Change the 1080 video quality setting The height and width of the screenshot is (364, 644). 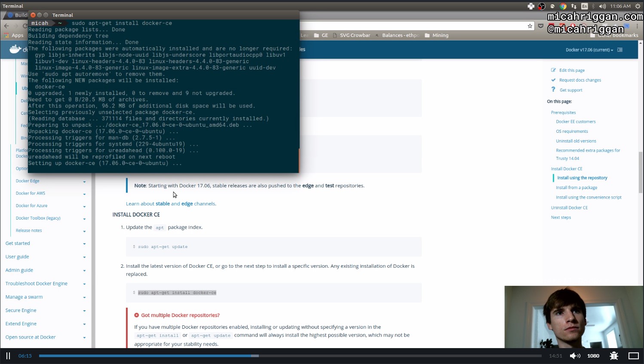(593, 356)
